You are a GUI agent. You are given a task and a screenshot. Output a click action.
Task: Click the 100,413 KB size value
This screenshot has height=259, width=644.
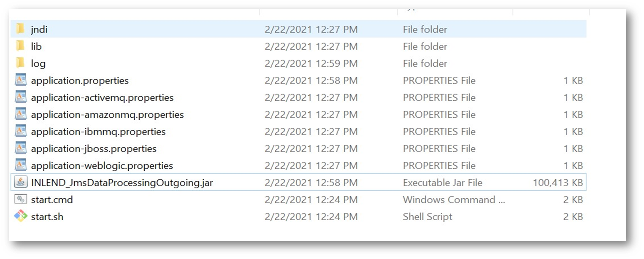coord(557,183)
